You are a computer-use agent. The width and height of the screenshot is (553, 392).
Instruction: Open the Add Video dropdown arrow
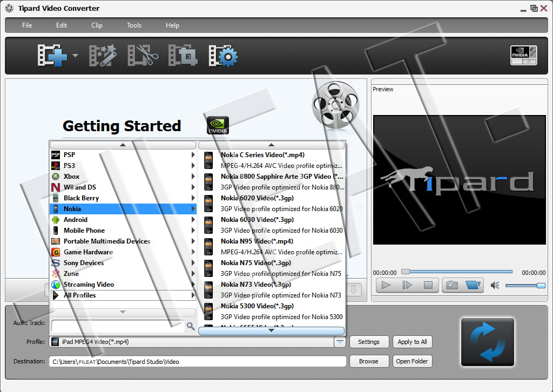[75, 56]
